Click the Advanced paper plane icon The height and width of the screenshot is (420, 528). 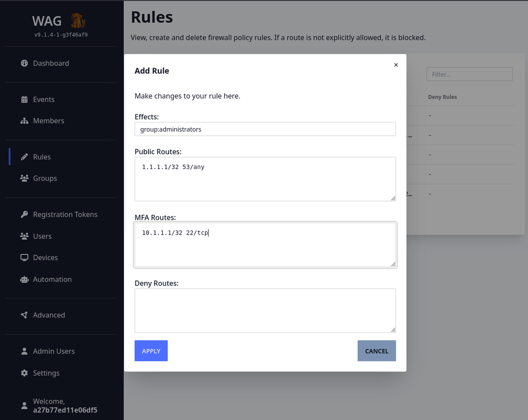[24, 315]
